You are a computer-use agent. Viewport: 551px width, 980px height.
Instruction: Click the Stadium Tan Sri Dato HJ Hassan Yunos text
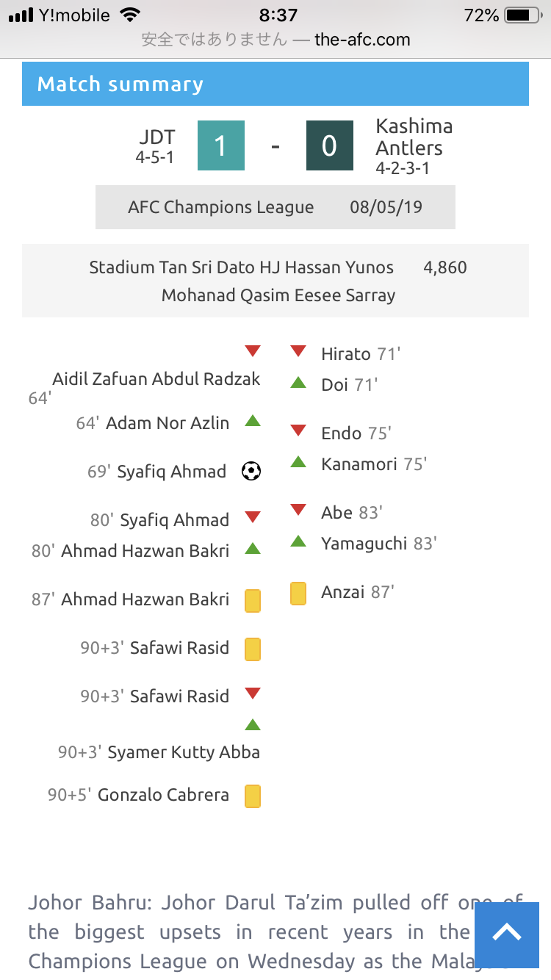click(242, 267)
